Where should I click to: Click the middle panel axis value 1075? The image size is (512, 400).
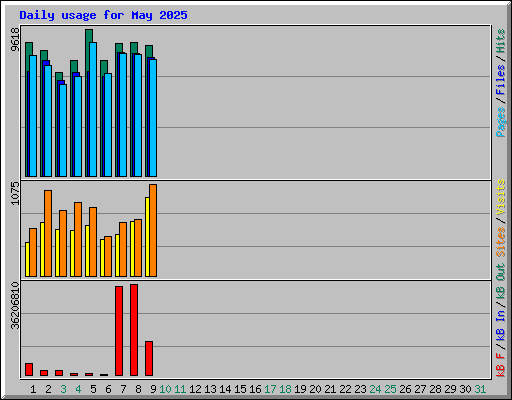coord(15,193)
